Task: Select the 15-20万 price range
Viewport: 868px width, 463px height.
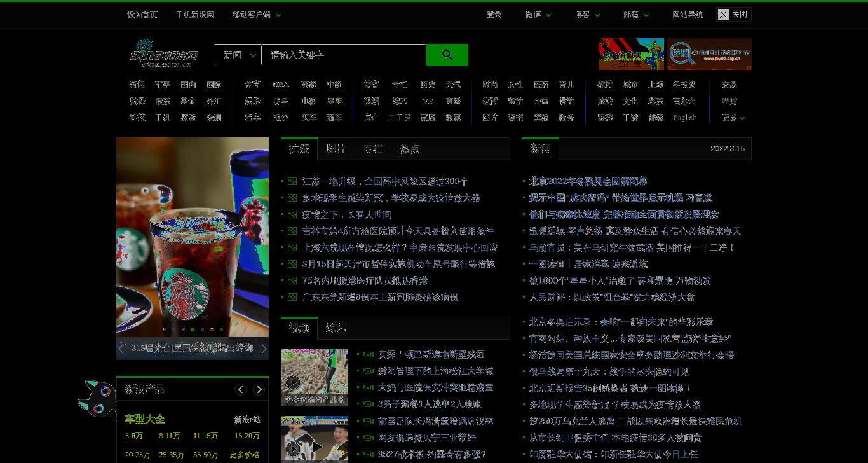Action: pyautogui.click(x=247, y=436)
